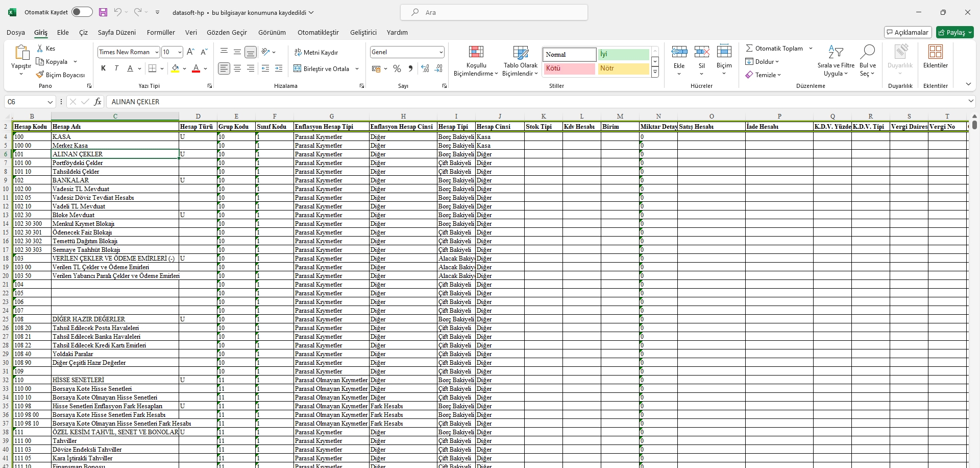This screenshot has height=468, width=980.
Task: Click the Biçim Boyacısı format painter icon
Action: (x=40, y=75)
